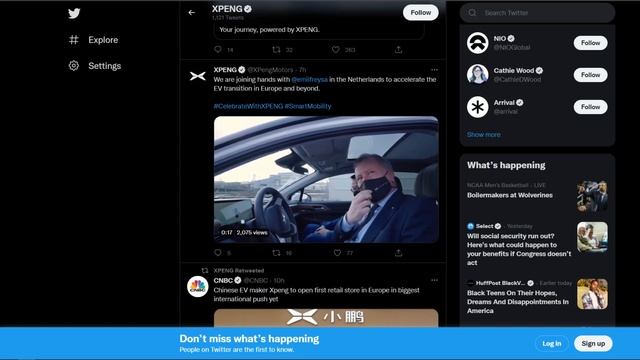Click '0:17 2,075 views' video label
Screen dimensions: 640x360
244,233
